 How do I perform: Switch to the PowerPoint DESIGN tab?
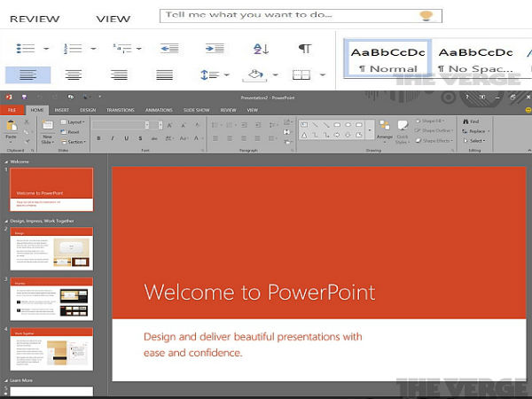pyautogui.click(x=87, y=110)
